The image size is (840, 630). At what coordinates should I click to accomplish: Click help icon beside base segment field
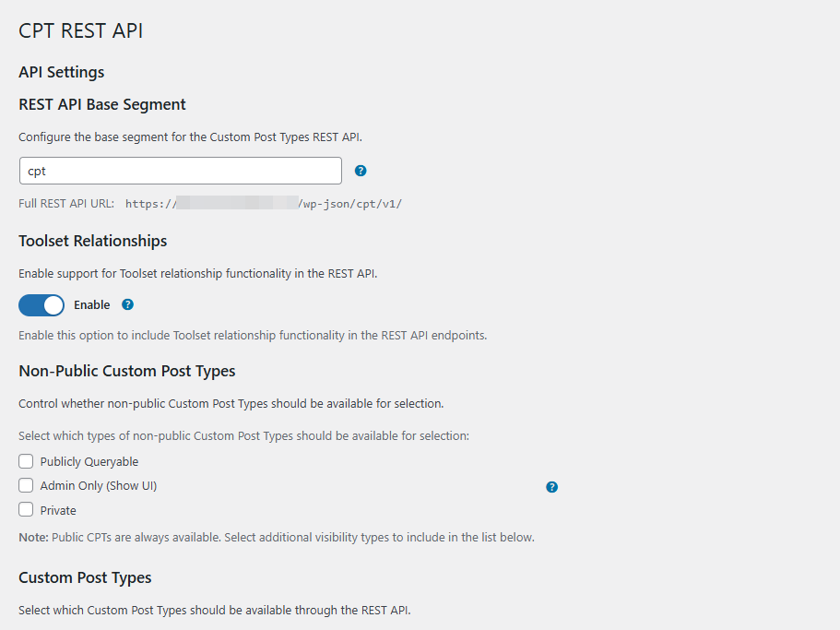pyautogui.click(x=361, y=171)
